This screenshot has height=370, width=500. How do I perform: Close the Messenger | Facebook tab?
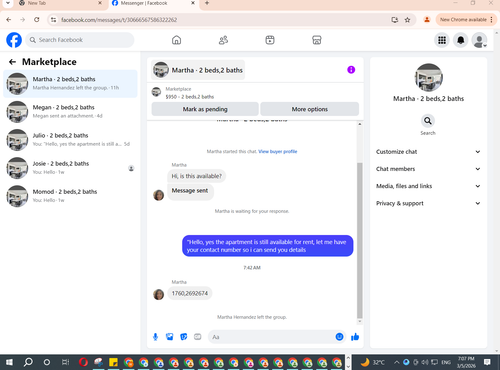click(x=193, y=3)
